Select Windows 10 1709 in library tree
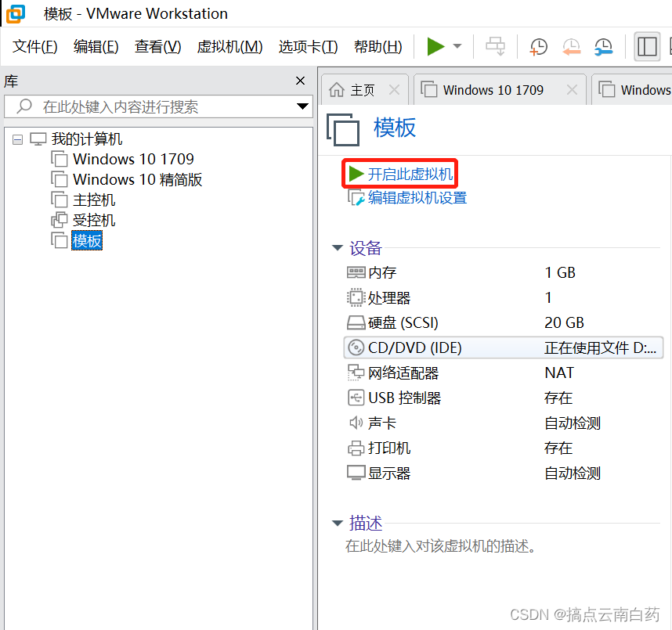Image resolution: width=672 pixels, height=630 pixels. coord(133,159)
